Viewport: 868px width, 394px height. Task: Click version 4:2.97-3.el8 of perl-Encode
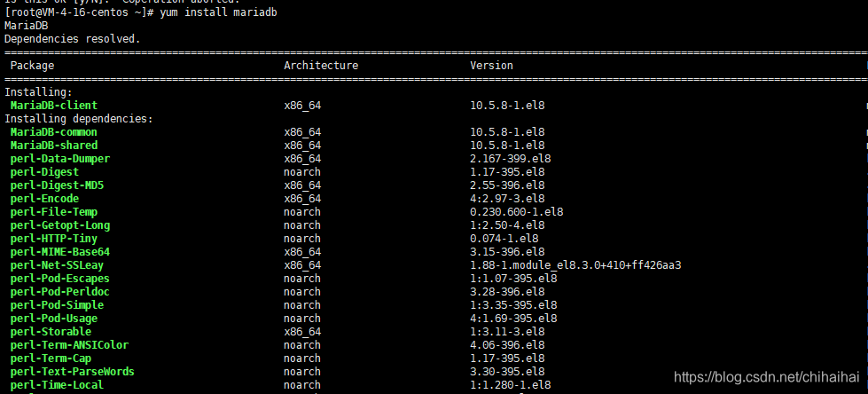[507, 199]
